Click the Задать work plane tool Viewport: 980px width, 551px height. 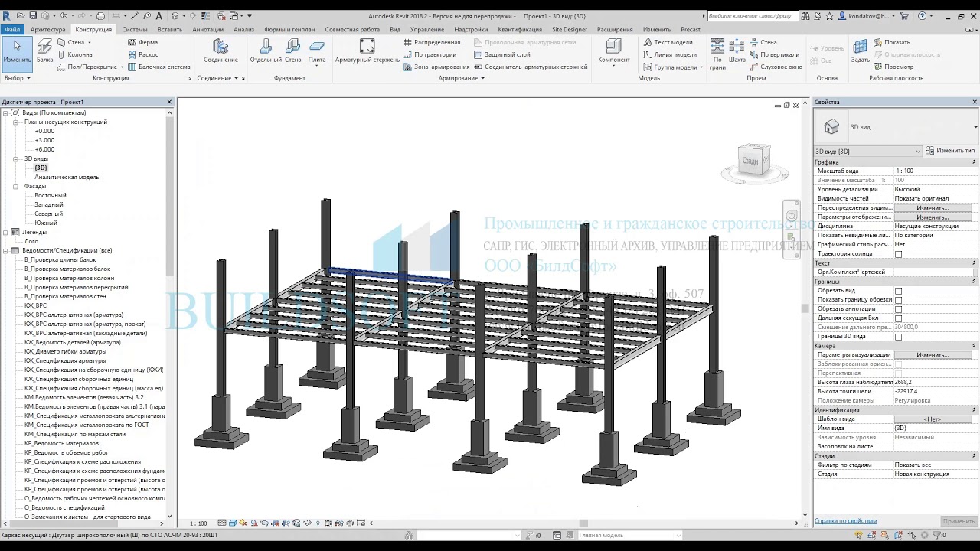(x=861, y=51)
